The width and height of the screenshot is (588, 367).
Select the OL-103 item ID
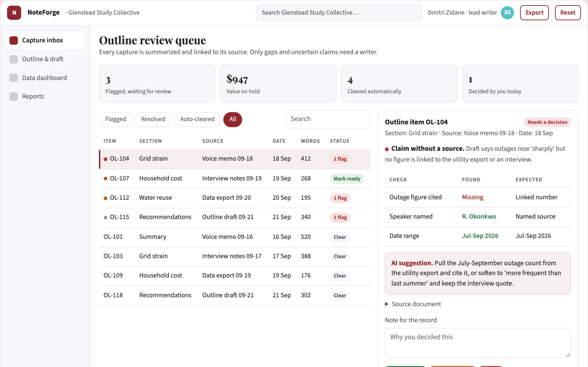pyautogui.click(x=113, y=256)
